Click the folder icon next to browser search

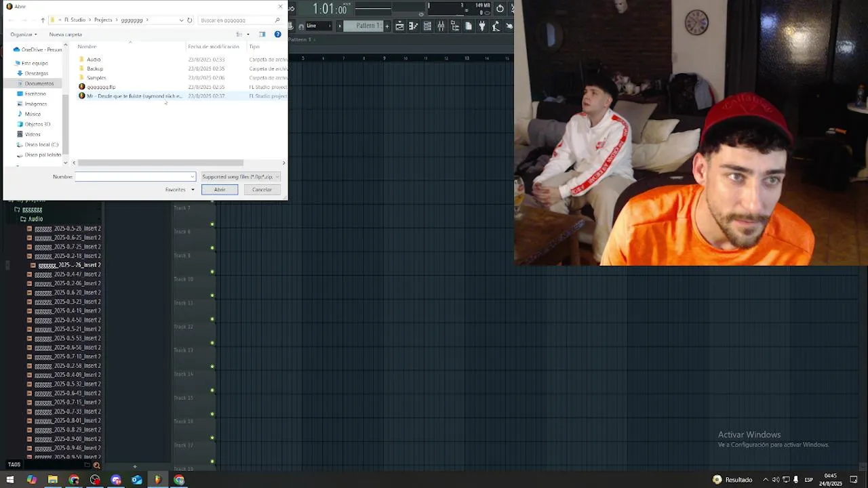[x=87, y=465]
